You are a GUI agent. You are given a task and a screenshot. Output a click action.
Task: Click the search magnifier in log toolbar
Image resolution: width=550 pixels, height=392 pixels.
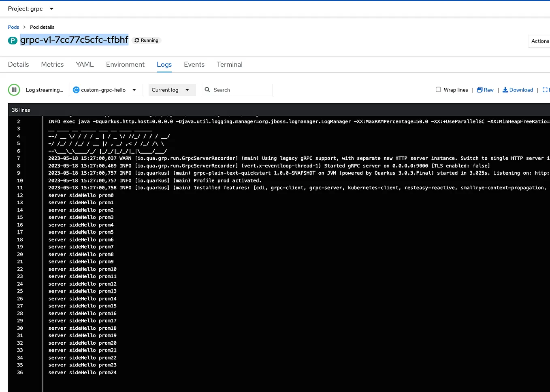207,89
